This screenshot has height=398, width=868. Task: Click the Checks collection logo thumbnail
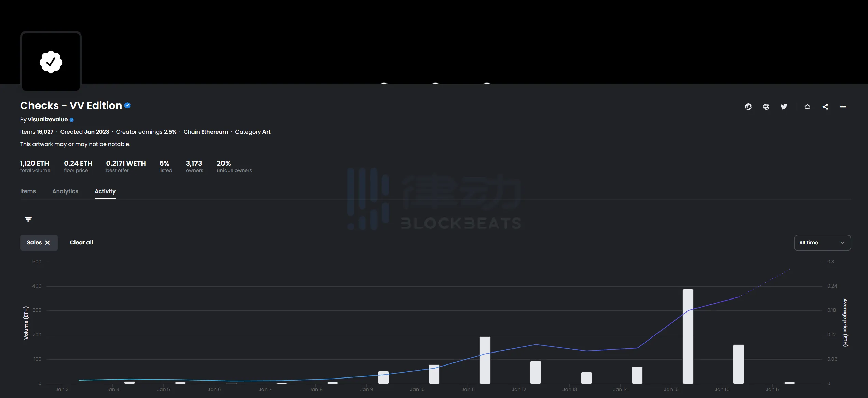[x=51, y=62]
